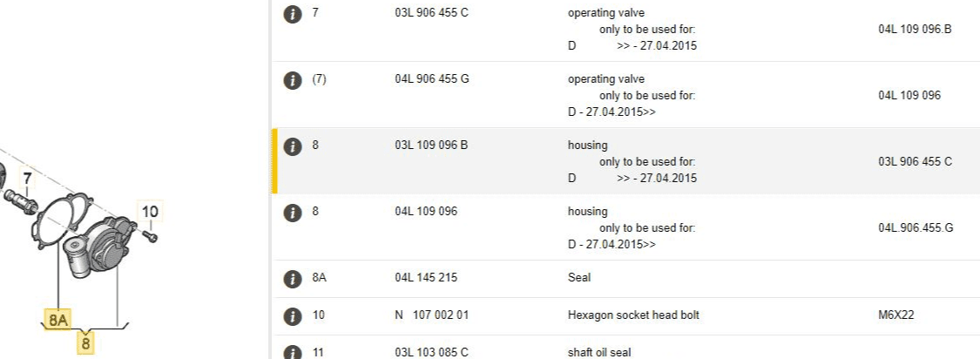
Task: Open info icon for 04L 906 455 G valve
Action: point(294,79)
